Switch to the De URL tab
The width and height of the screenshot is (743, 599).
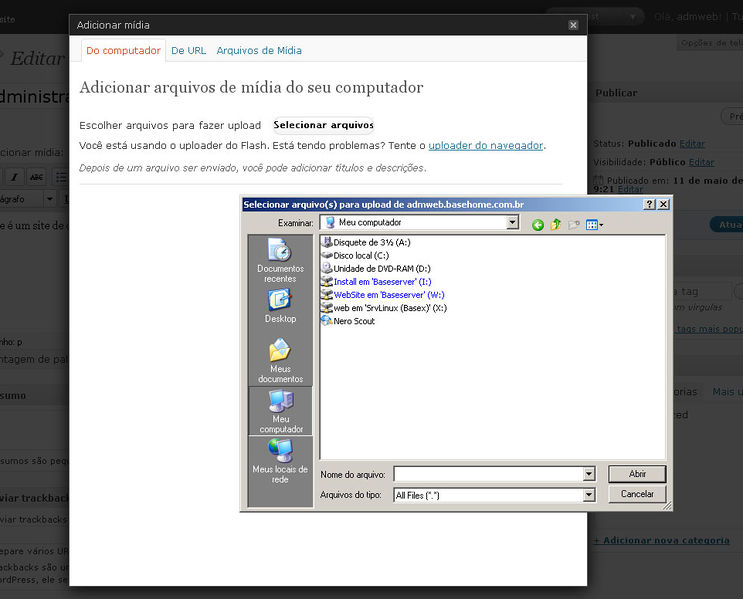[x=188, y=50]
